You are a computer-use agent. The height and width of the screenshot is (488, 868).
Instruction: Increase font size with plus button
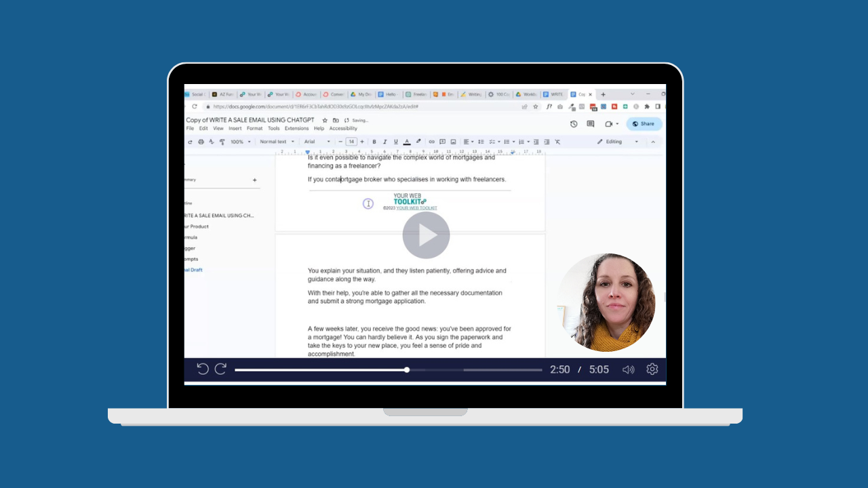point(362,142)
